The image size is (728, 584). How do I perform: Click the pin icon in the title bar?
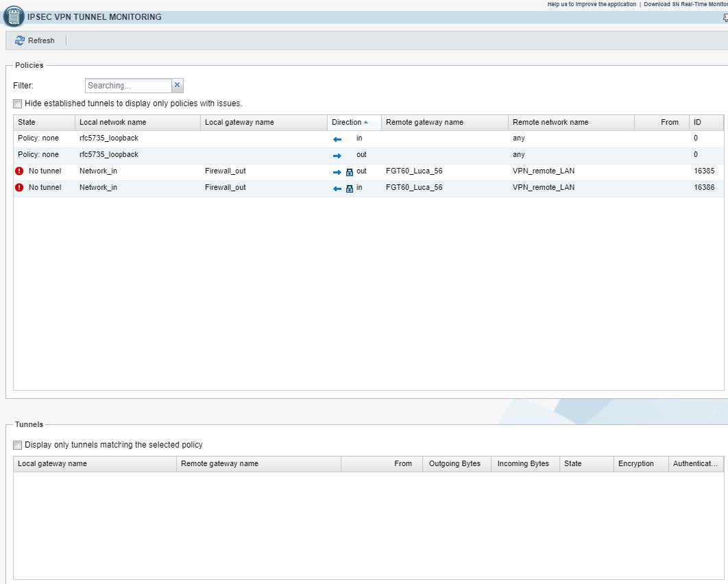pyautogui.click(x=725, y=18)
